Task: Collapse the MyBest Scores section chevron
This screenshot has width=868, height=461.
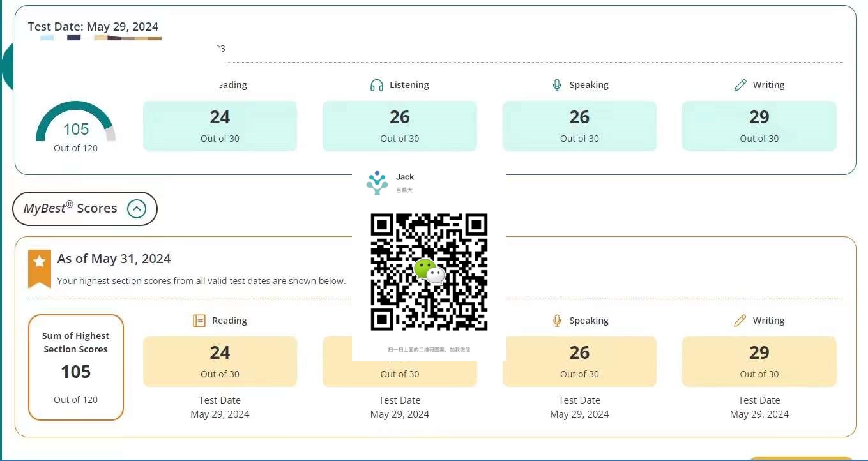Action: [137, 209]
